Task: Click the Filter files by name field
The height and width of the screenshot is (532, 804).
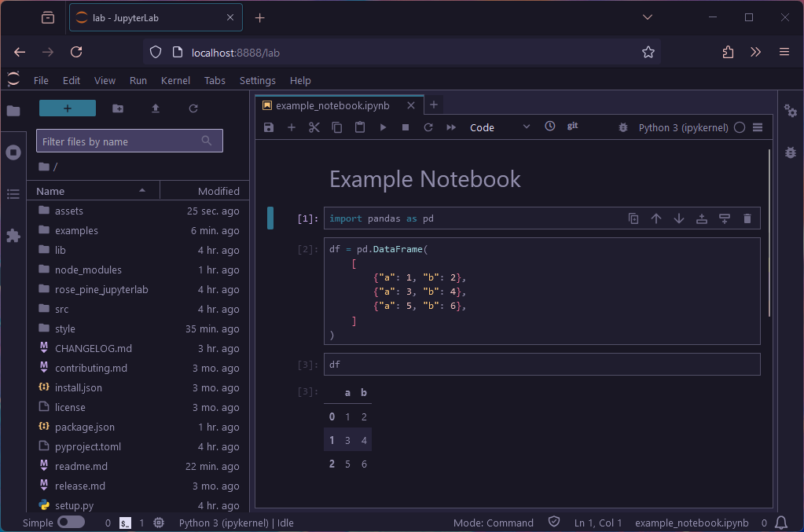Action: click(129, 141)
